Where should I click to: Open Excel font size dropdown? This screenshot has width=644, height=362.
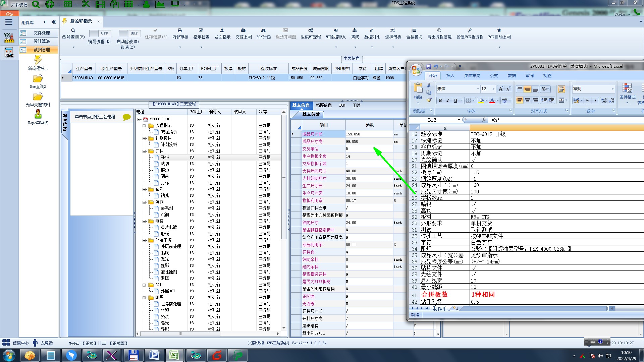coord(493,89)
